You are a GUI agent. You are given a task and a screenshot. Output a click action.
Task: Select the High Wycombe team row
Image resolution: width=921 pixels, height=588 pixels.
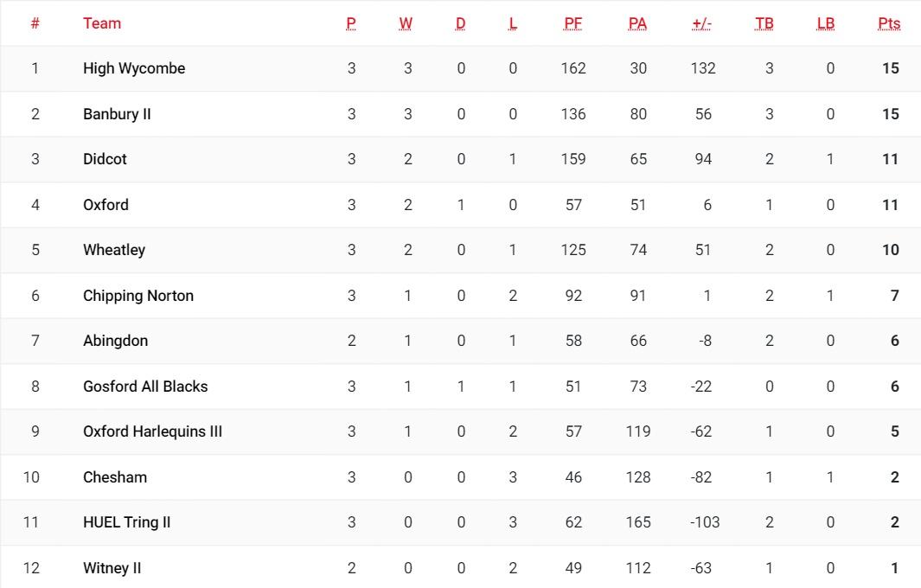coord(460,68)
